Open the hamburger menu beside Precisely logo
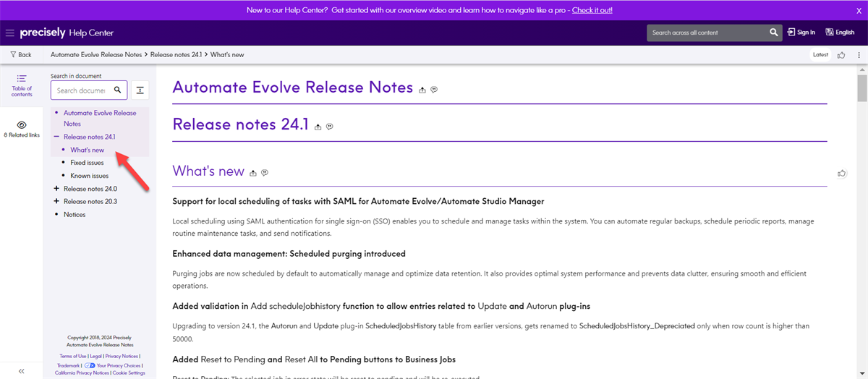 tap(9, 33)
